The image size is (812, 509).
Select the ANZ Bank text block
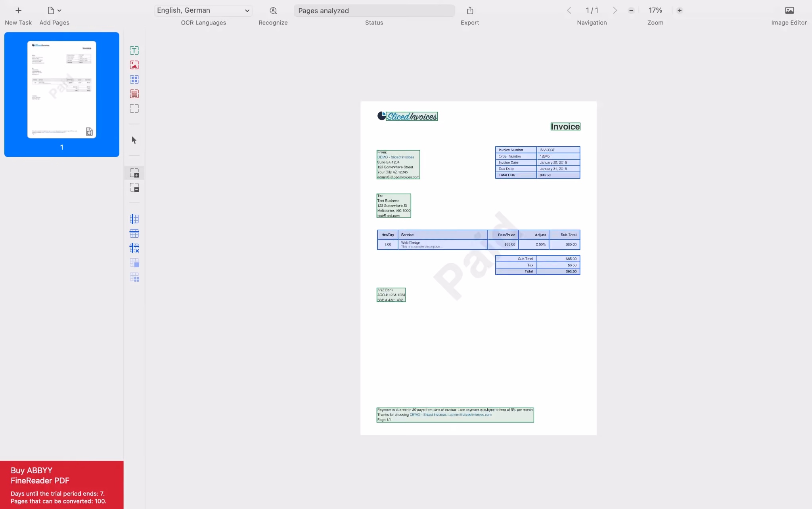391,295
